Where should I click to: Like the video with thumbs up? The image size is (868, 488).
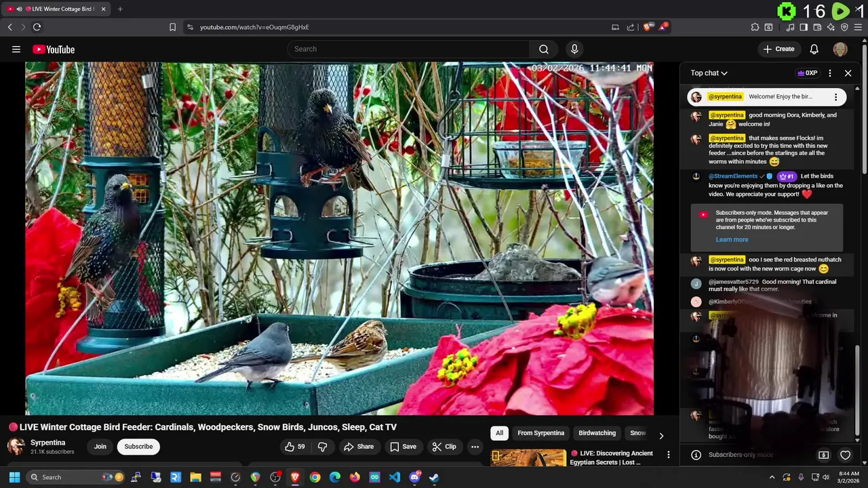pyautogui.click(x=295, y=447)
